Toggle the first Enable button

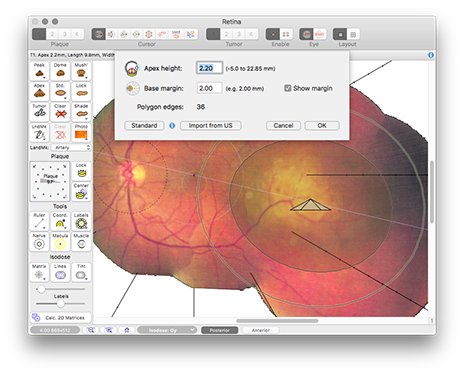273,34
